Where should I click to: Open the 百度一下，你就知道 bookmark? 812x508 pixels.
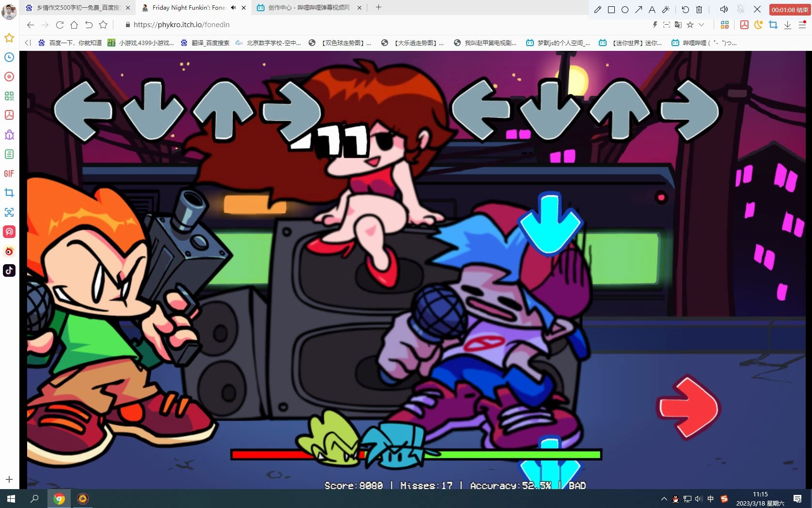click(x=70, y=43)
